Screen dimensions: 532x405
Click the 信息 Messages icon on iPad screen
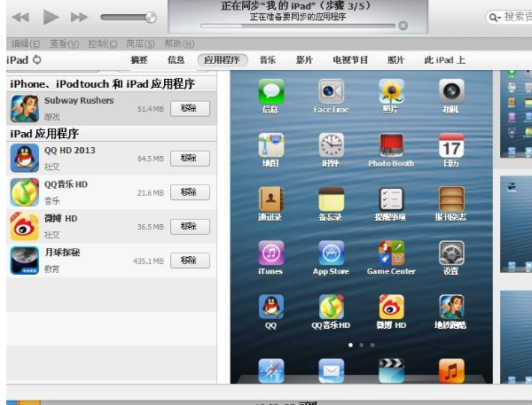pyautogui.click(x=270, y=91)
